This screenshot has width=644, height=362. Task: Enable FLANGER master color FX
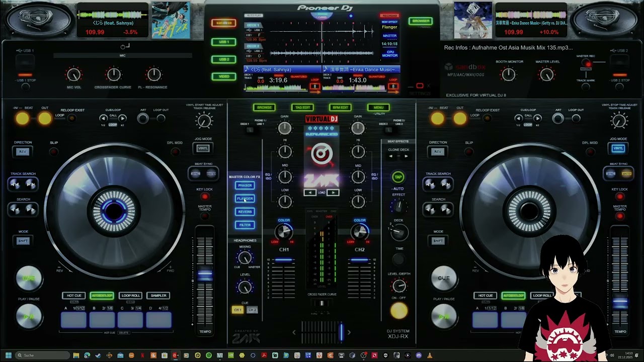pyautogui.click(x=245, y=199)
